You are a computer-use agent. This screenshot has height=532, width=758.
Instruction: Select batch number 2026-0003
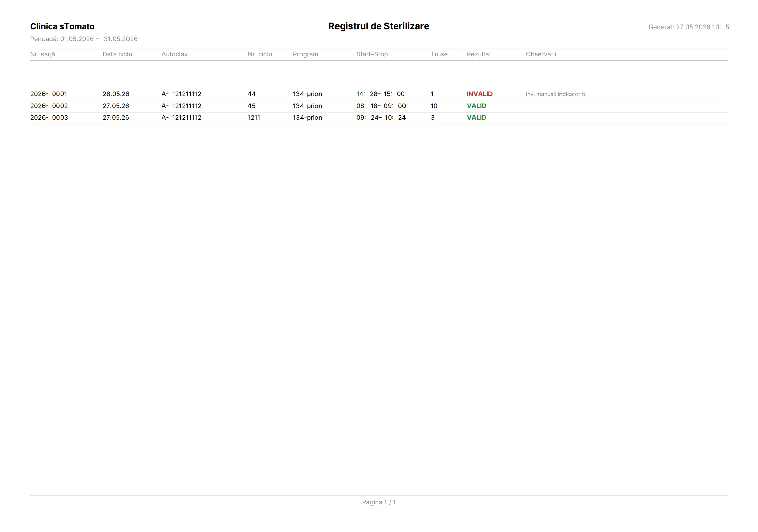coord(49,118)
